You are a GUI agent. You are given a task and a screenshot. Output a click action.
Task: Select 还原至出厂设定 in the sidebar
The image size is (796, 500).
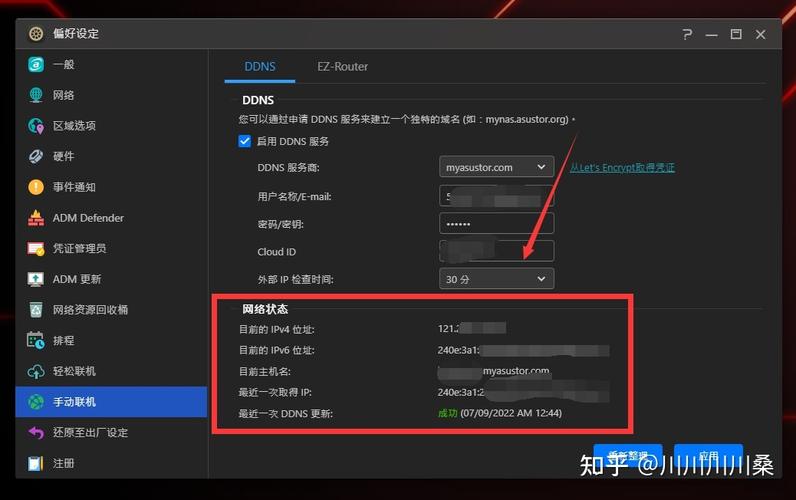[x=111, y=432]
